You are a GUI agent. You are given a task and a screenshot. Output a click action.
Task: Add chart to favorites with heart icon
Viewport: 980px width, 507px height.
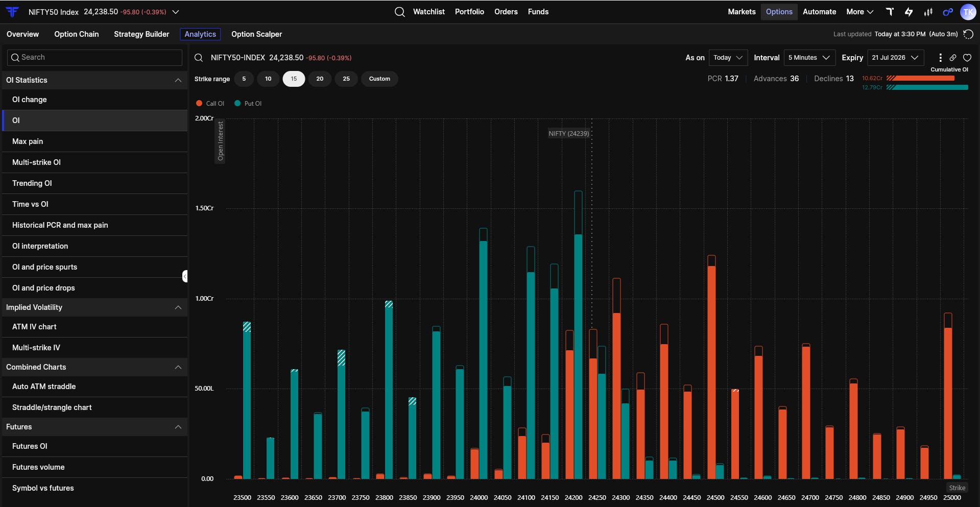click(x=967, y=58)
